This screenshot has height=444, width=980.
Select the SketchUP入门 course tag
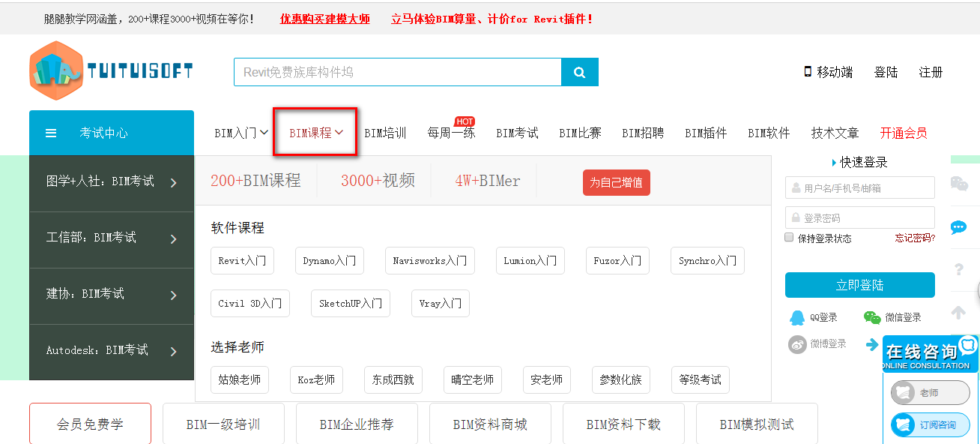[351, 303]
